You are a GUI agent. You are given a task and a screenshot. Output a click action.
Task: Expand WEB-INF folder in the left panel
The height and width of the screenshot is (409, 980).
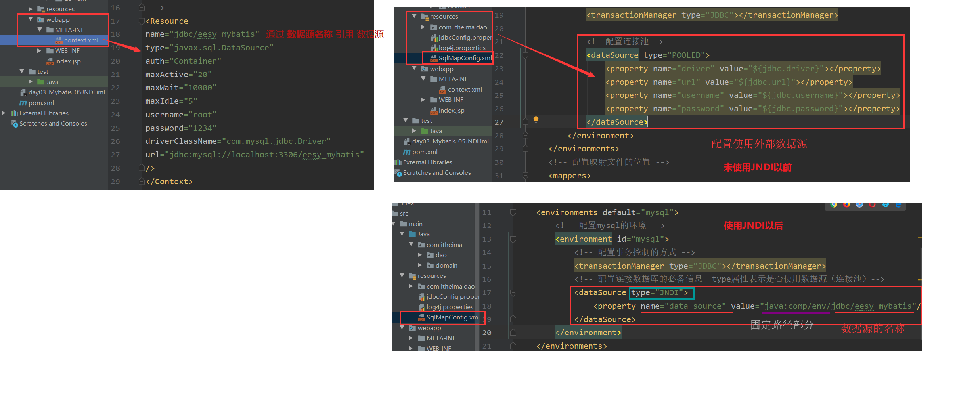[39, 51]
